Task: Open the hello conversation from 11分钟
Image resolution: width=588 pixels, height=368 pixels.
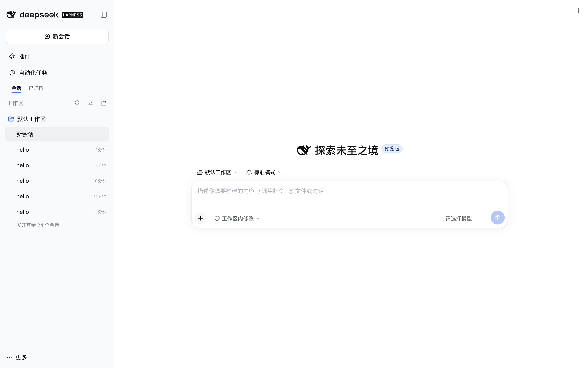Action: click(x=57, y=196)
